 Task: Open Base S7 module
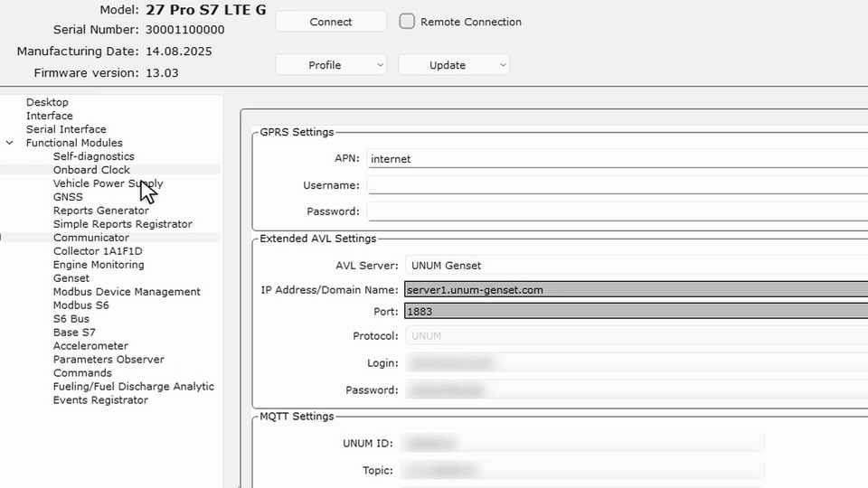tap(74, 333)
